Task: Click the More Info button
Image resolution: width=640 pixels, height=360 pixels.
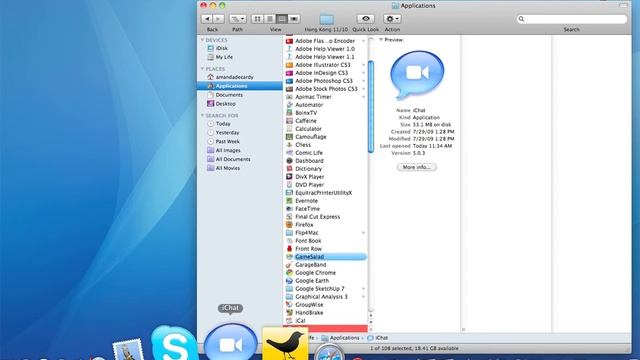Action: coord(417,167)
